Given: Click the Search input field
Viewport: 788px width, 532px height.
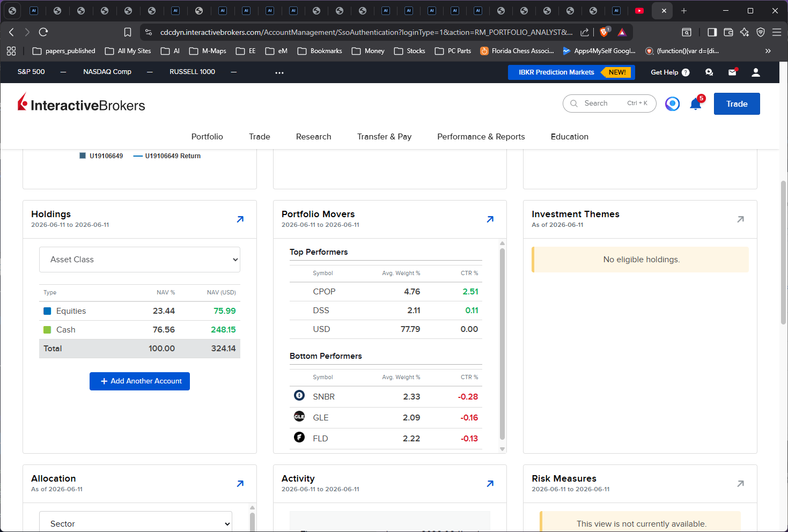Looking at the screenshot, I should point(609,104).
